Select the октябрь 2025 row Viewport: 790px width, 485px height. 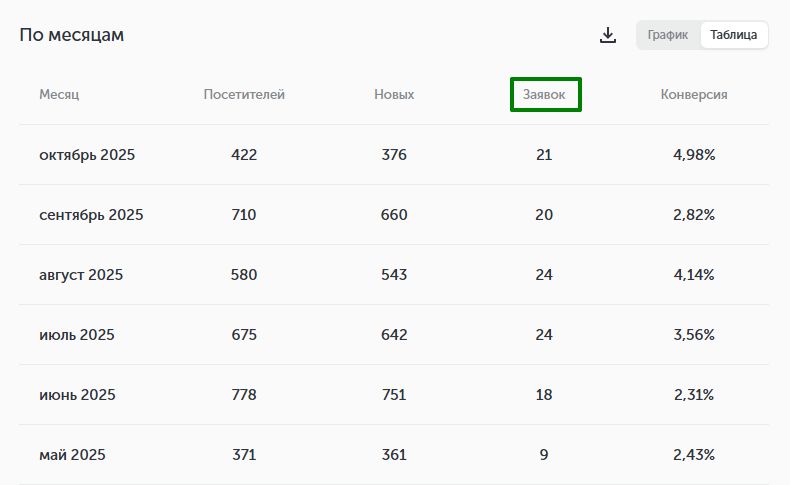click(x=87, y=155)
